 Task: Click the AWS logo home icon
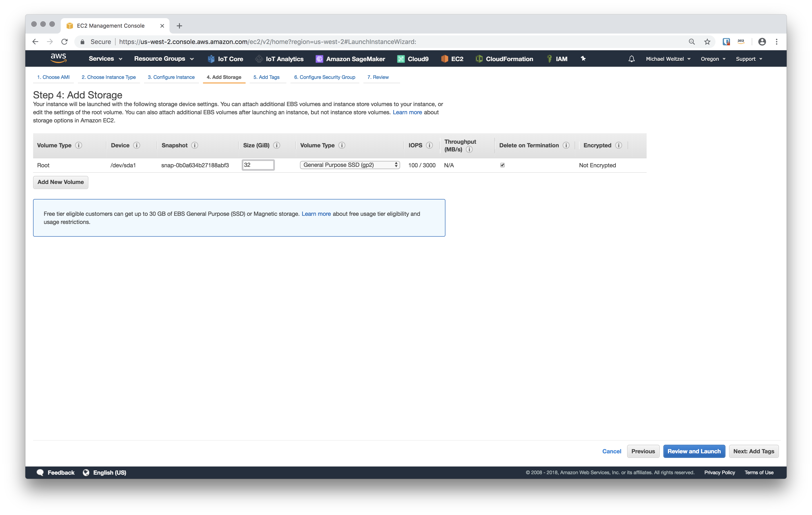pyautogui.click(x=58, y=58)
